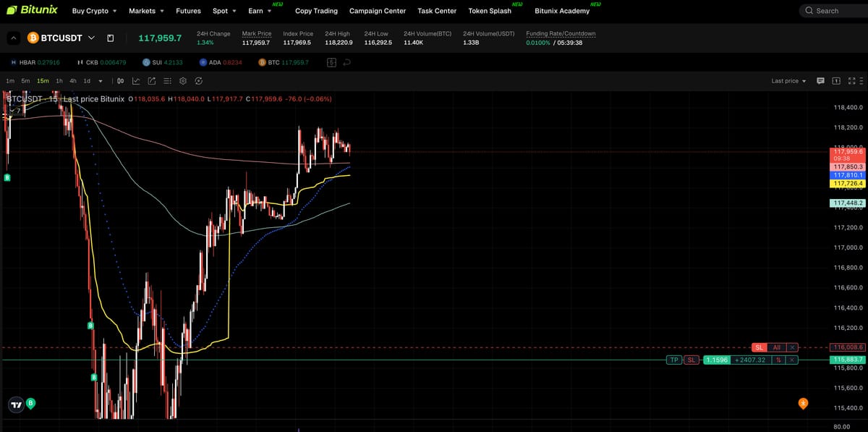
Task: Click the Mark Price label
Action: (x=257, y=33)
